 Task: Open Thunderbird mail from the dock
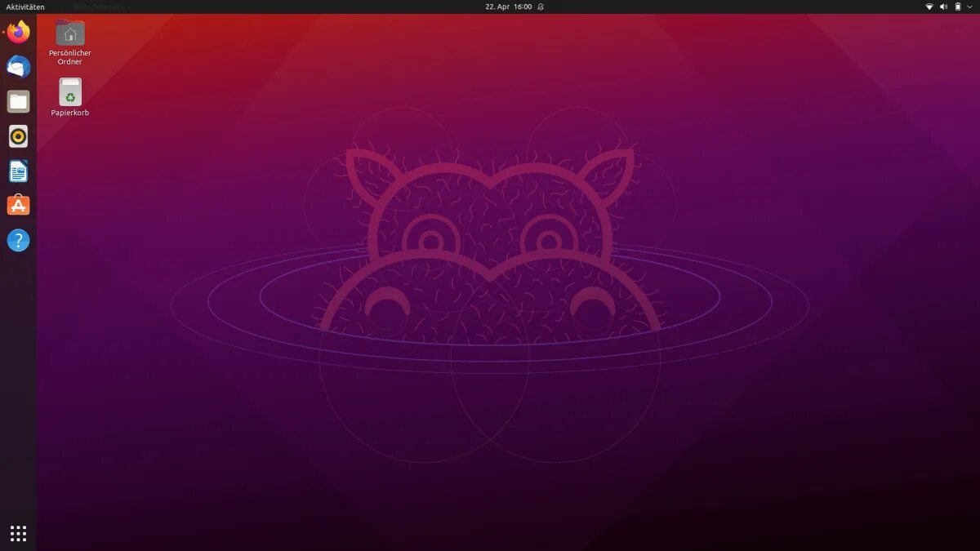point(18,67)
